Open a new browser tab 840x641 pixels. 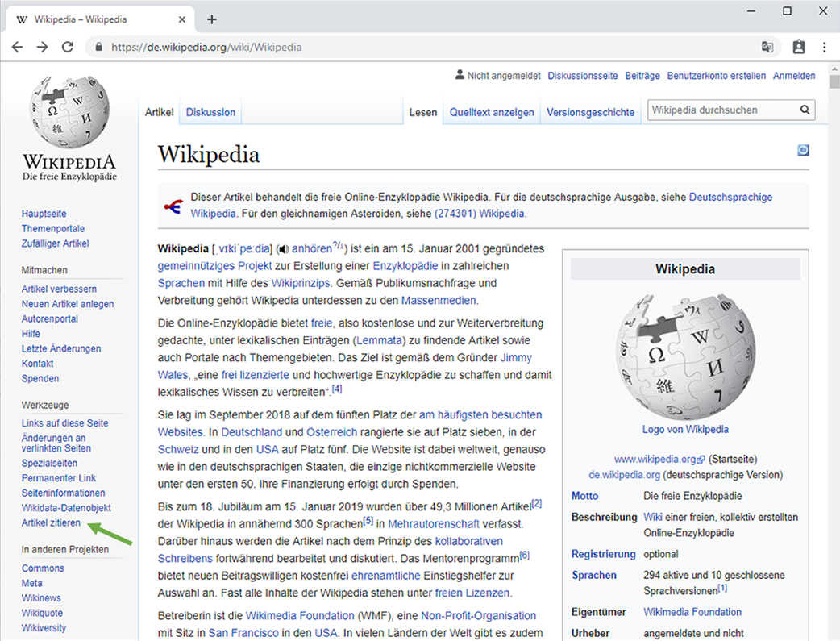click(x=212, y=19)
